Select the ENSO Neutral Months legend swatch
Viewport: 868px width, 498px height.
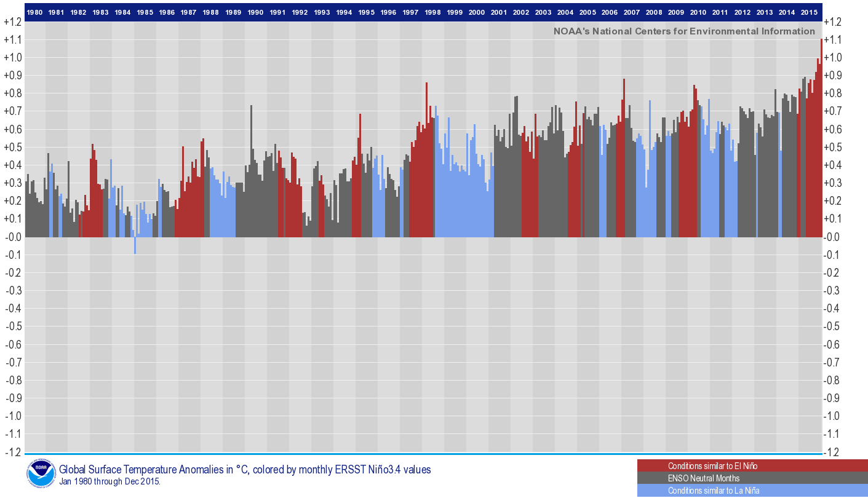click(x=752, y=478)
